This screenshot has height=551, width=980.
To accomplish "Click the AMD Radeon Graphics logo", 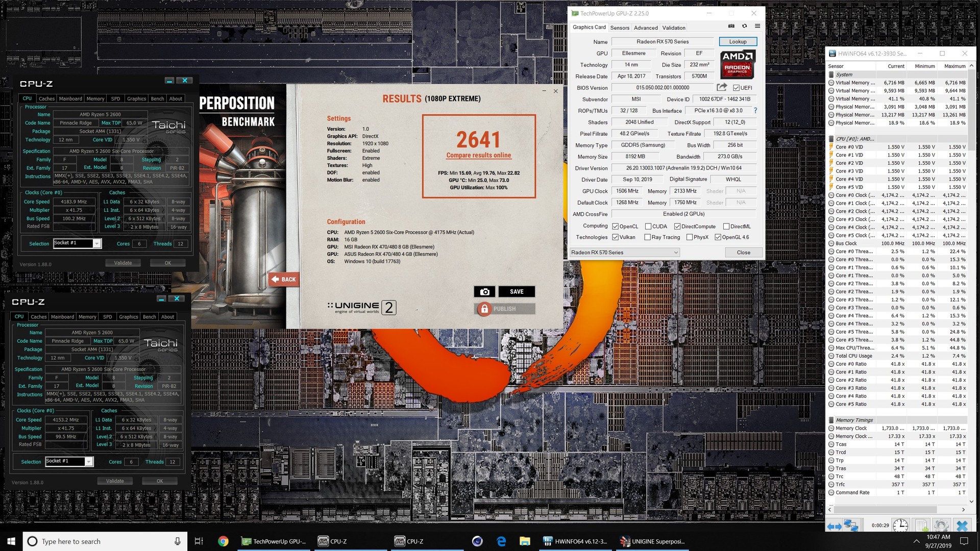I will click(738, 64).
